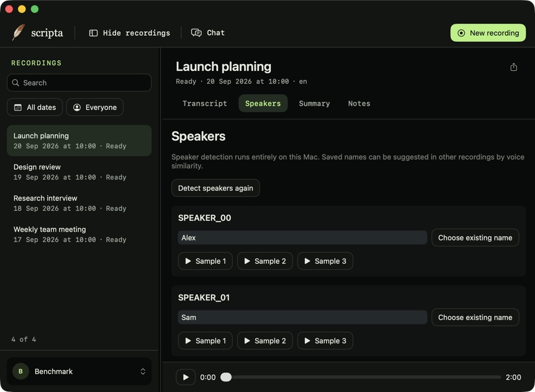Viewport: 535px width, 392px height.
Task: Choose existing name for SPEAKER_01
Action: 475,317
